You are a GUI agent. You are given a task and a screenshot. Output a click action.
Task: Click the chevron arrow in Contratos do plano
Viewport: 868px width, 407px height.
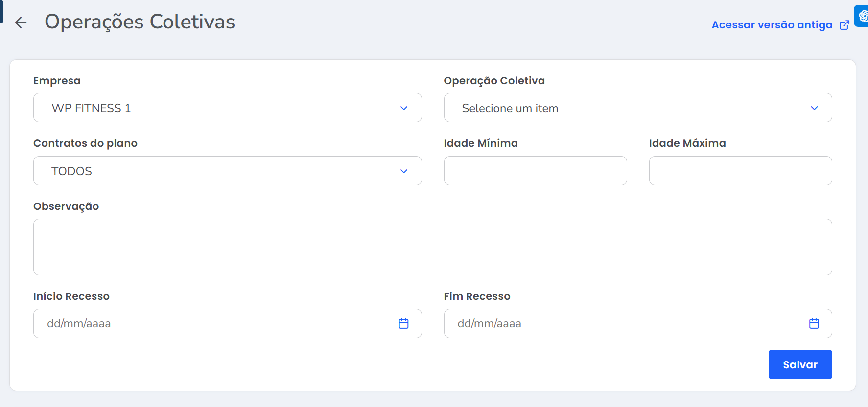point(403,171)
